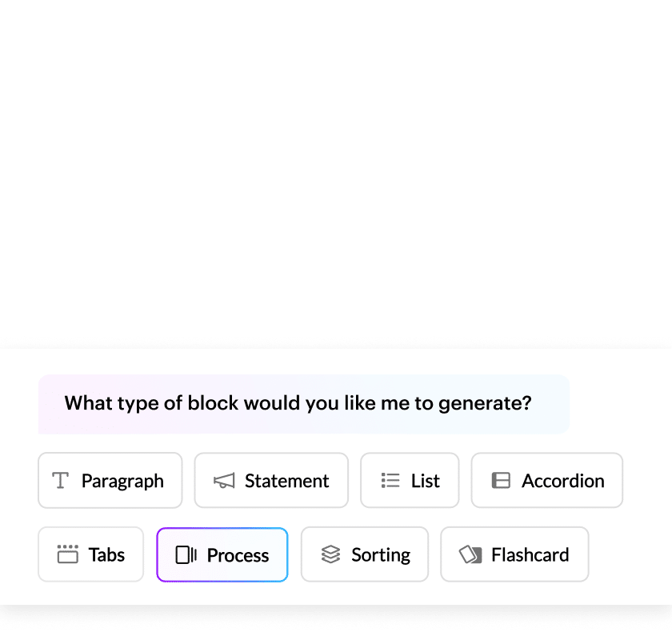Generate an Accordion block via its label

563,481
